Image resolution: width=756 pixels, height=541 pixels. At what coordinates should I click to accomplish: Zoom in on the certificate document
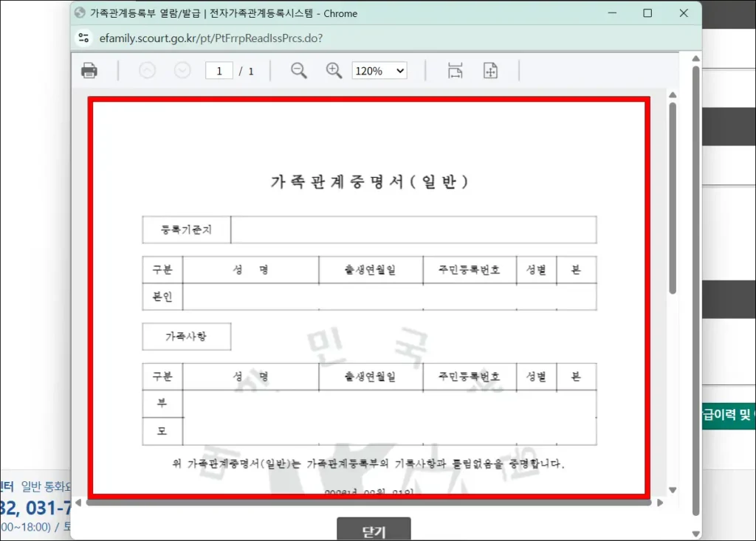pos(332,70)
